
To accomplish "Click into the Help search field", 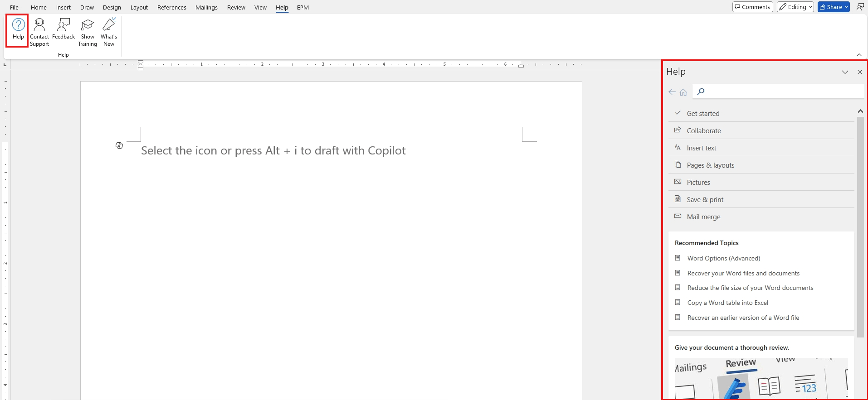I will (778, 92).
